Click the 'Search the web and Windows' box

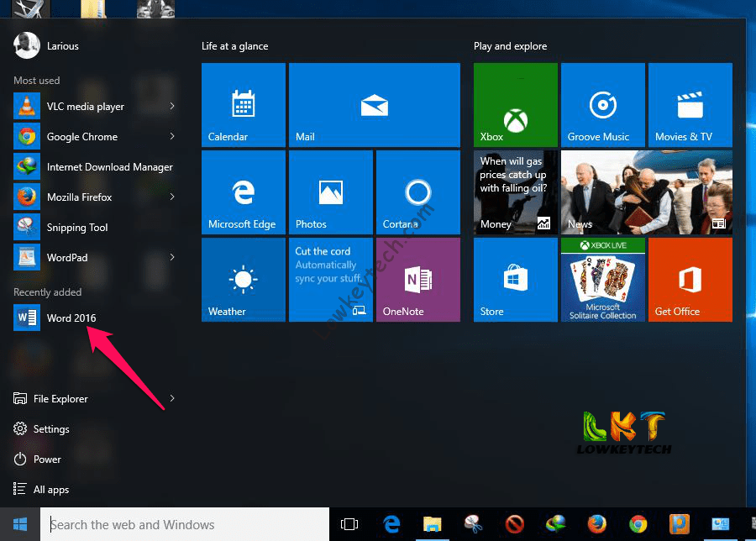(x=185, y=524)
